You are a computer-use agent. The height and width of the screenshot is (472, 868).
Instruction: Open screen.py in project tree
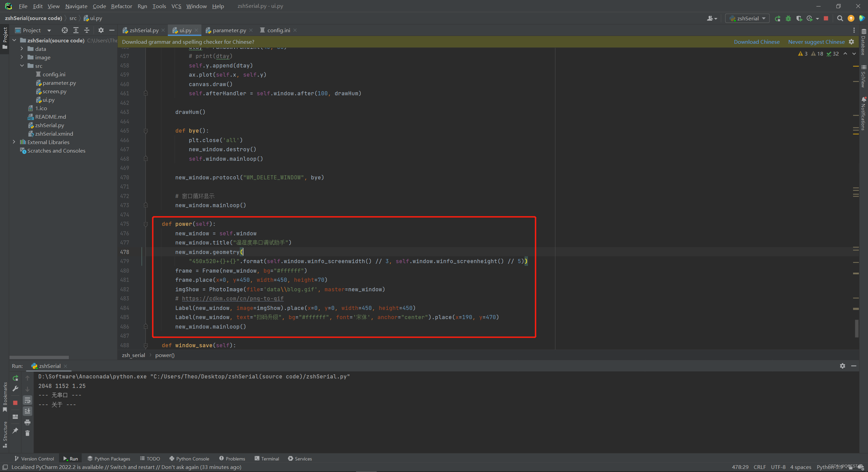[x=54, y=91]
